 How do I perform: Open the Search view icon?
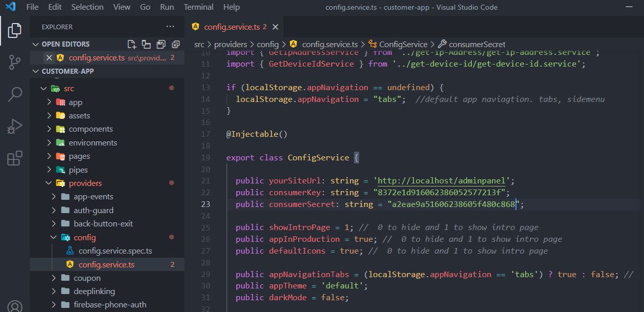(x=15, y=94)
